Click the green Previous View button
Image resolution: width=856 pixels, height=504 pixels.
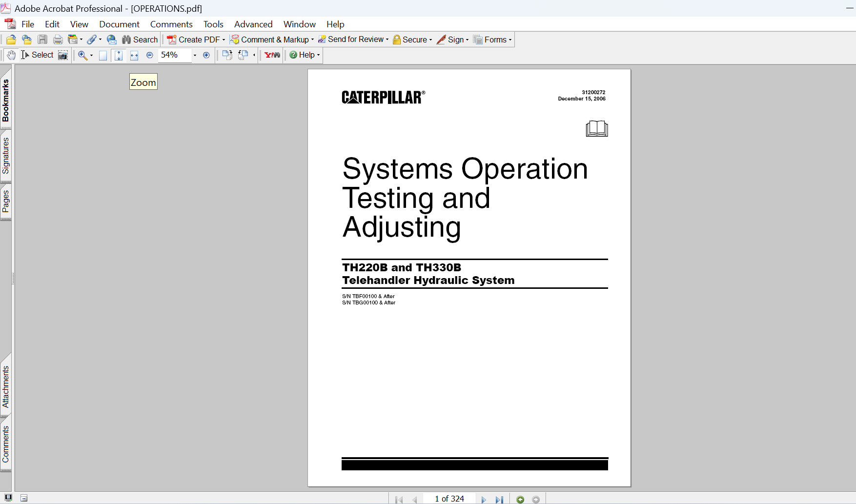520,499
